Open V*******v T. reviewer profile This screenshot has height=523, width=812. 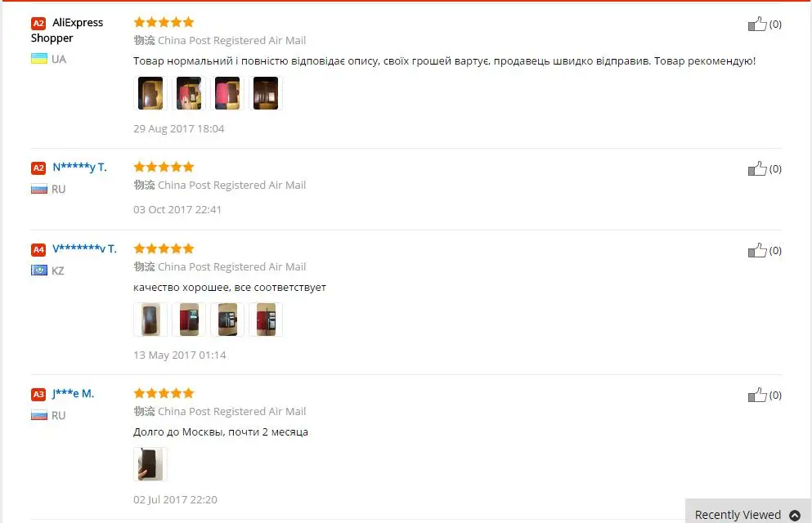(x=84, y=248)
